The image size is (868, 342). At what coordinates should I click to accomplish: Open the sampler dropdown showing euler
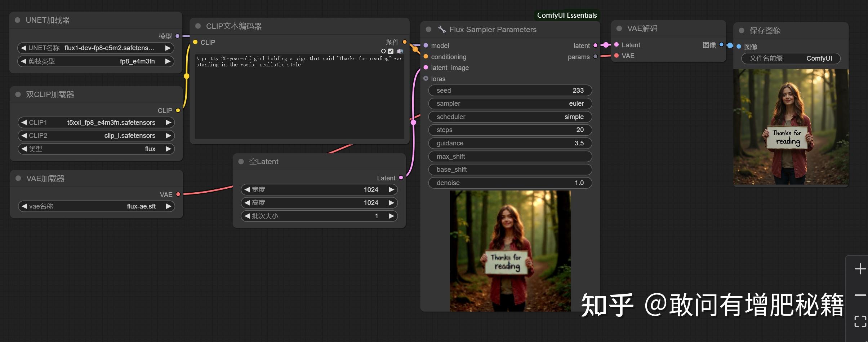[509, 104]
